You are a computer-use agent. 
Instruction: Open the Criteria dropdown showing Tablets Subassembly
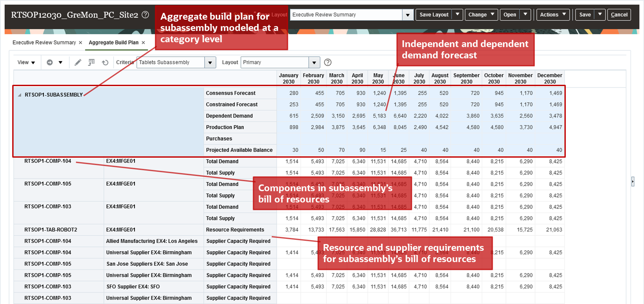pos(211,62)
